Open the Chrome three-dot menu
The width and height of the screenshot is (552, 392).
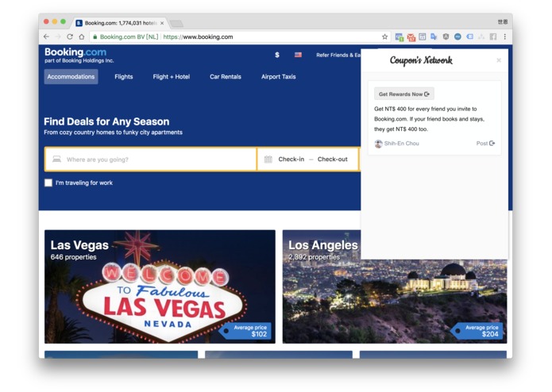point(505,37)
